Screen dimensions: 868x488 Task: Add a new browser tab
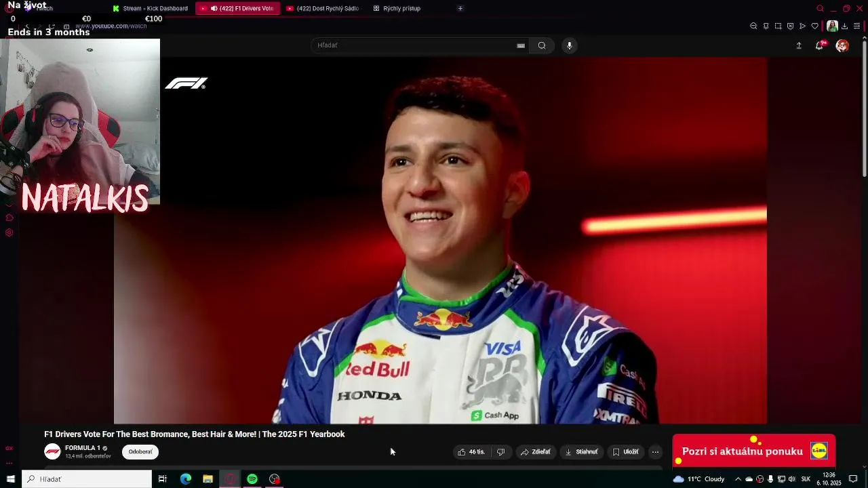coord(460,8)
